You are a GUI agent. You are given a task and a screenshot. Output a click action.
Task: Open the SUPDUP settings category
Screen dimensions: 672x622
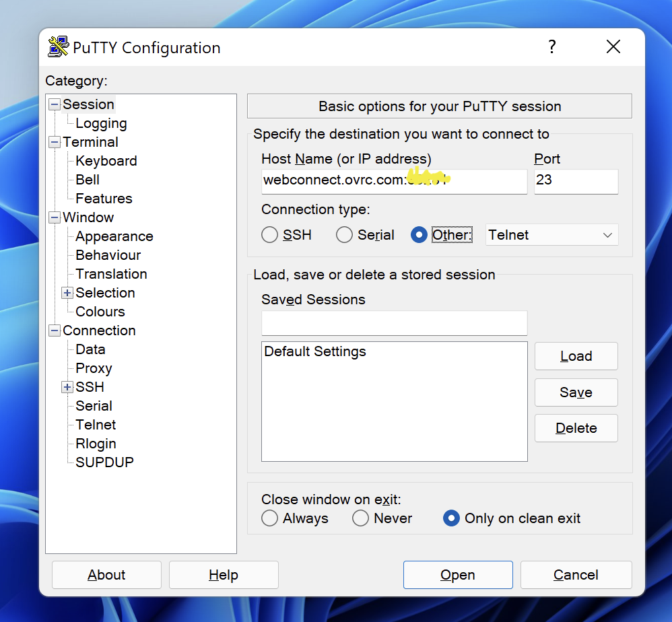click(x=104, y=462)
